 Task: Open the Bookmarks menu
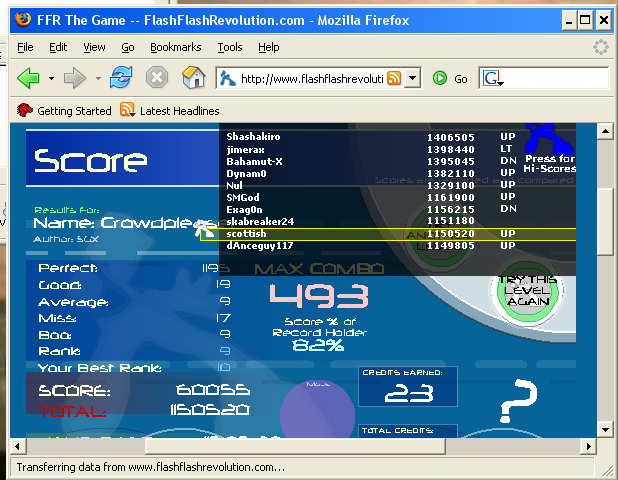point(175,47)
